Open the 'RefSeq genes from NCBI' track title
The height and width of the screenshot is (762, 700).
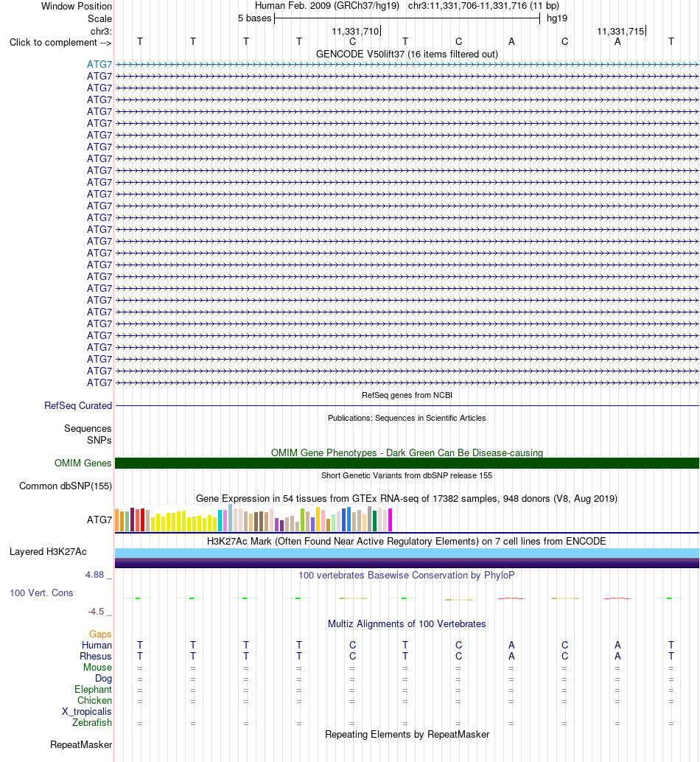[407, 395]
